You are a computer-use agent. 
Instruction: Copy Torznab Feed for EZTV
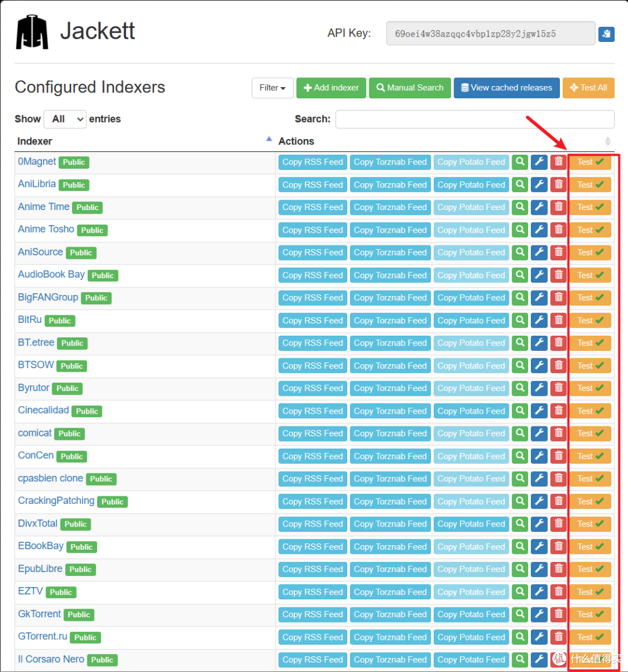390,592
